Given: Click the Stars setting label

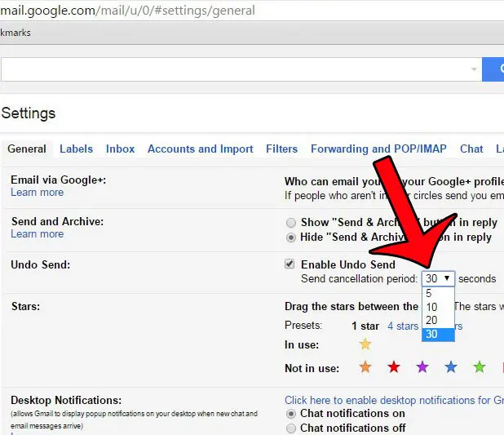Looking at the screenshot, I should point(26,306).
